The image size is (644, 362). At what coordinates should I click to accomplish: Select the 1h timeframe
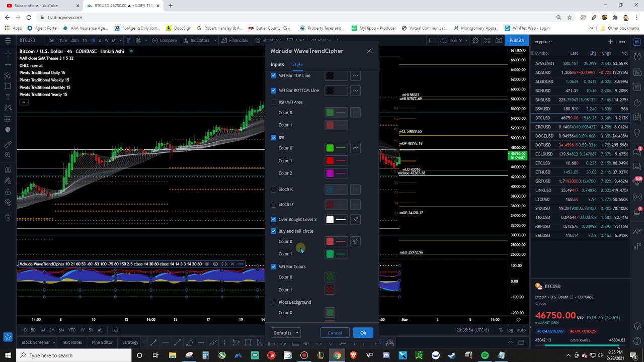[x=85, y=40]
